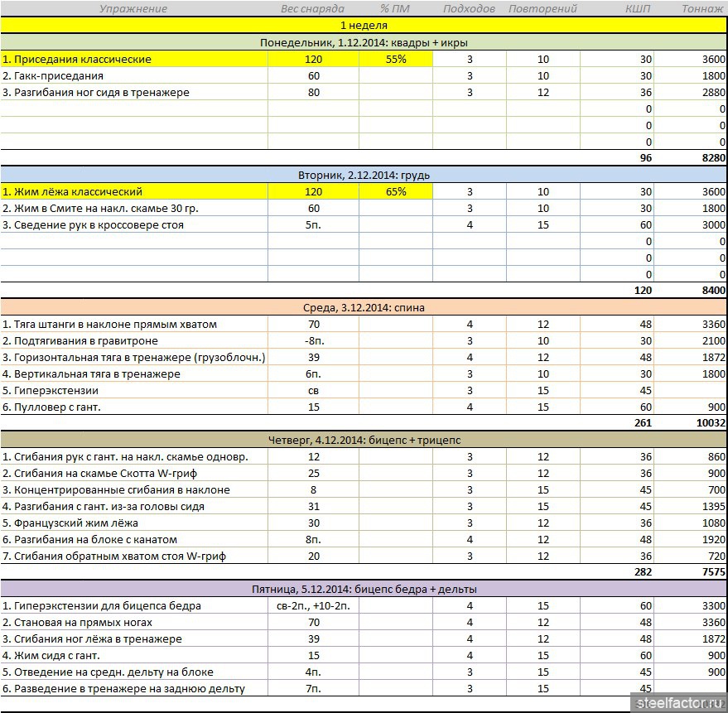The width and height of the screenshot is (728, 713).
Task: Select the "Вторник, 2.12.2014: грудь" heading
Action: tap(364, 176)
